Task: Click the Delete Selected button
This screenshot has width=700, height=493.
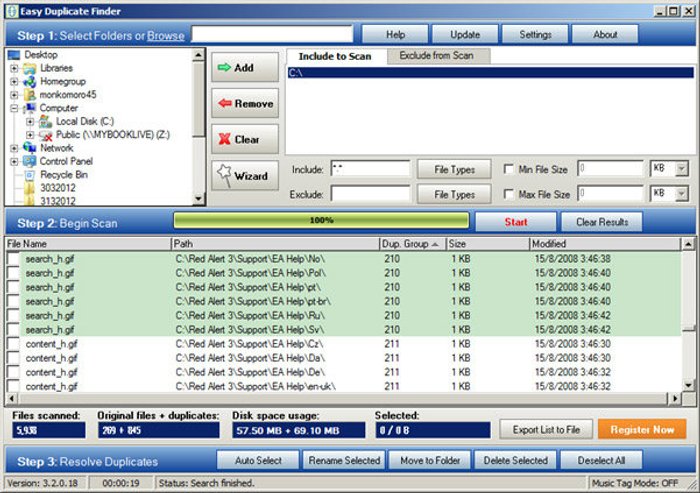Action: (x=516, y=460)
